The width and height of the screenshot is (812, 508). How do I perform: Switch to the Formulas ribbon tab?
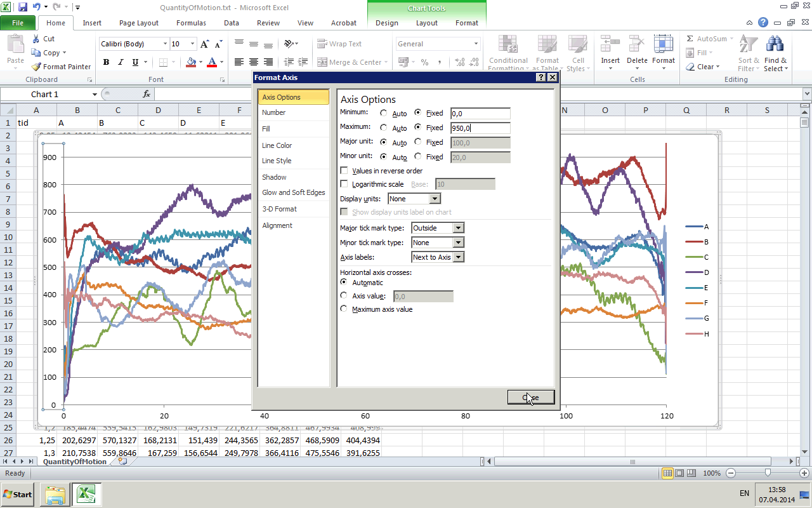tap(191, 23)
